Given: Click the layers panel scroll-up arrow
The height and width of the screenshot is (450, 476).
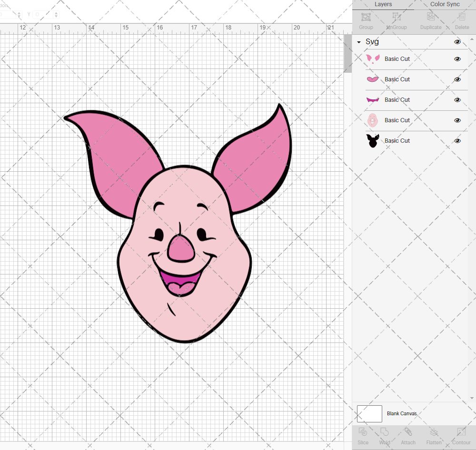Looking at the screenshot, I should click(471, 39).
